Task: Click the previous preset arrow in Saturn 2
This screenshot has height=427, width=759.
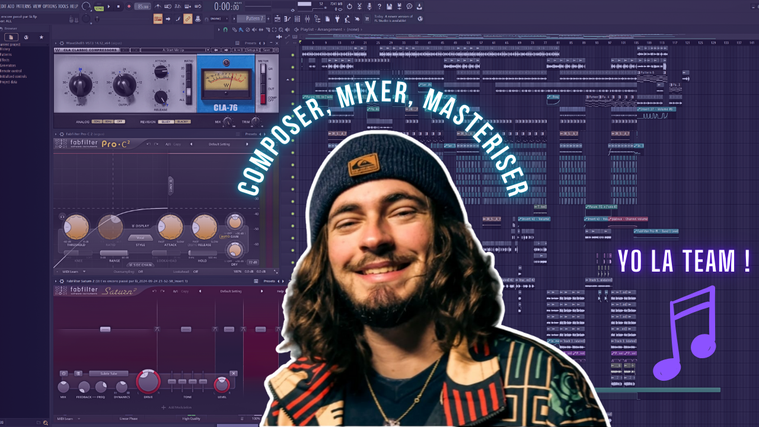Action: click(x=200, y=291)
